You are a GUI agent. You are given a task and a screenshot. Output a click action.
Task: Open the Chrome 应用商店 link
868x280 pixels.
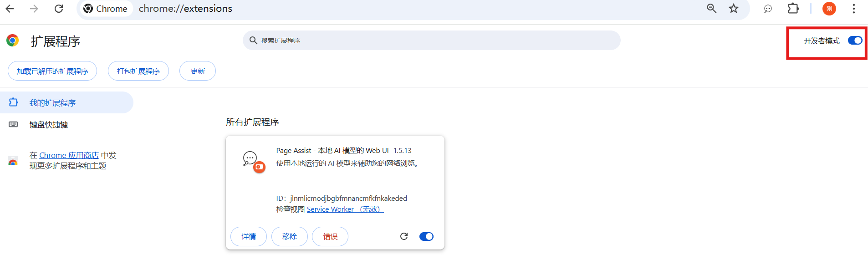[x=69, y=155]
